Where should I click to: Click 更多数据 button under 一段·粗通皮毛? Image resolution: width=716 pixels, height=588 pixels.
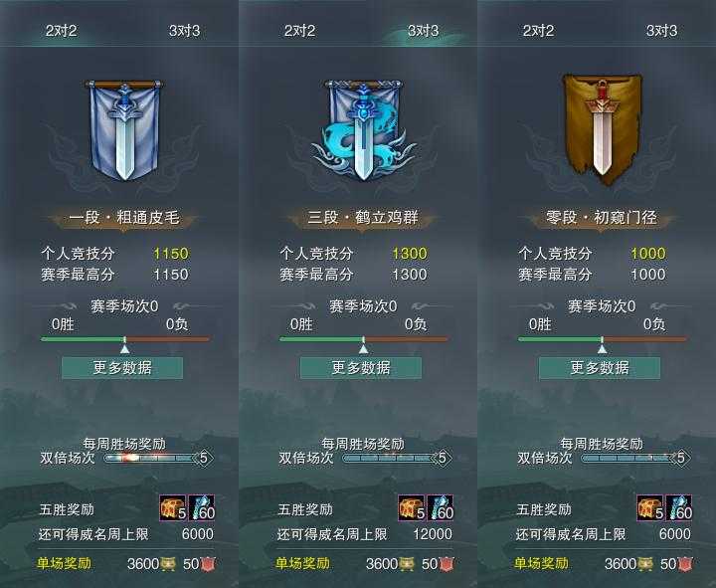pyautogui.click(x=122, y=368)
